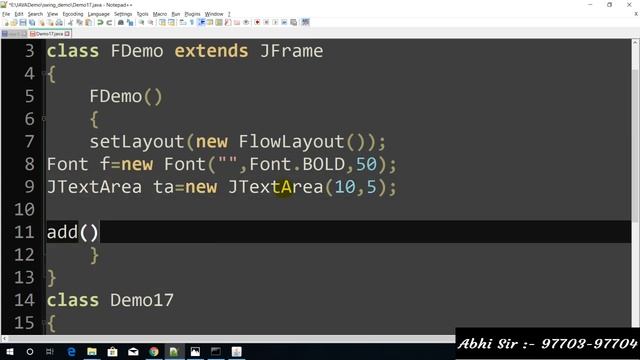The height and width of the screenshot is (360, 640).
Task: Start macro recording with red dot icon
Action: [257, 22]
